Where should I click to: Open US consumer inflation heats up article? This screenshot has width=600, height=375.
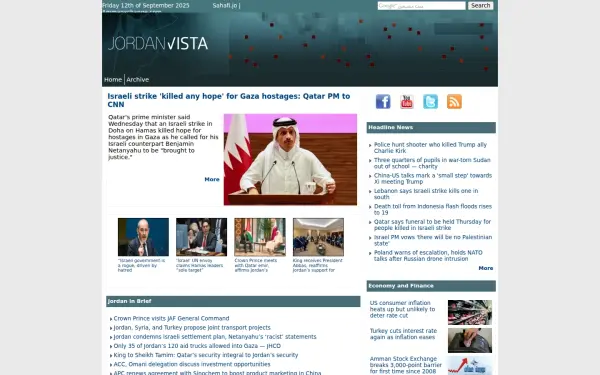402,309
